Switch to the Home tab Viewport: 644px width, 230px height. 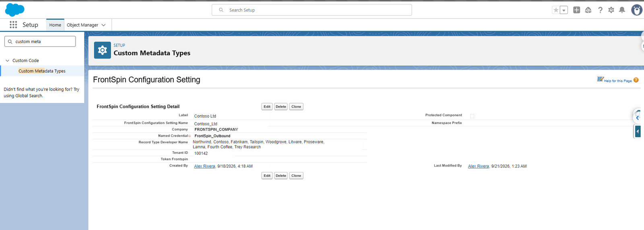pos(55,25)
